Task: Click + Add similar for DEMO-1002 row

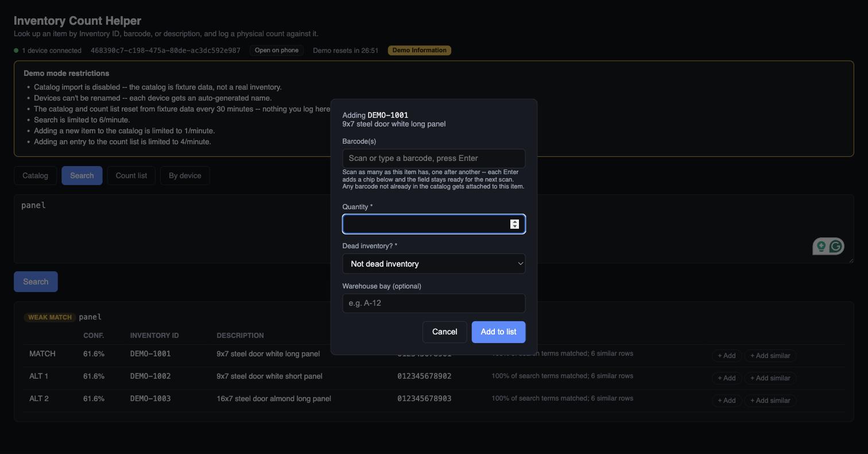Action: tap(770, 378)
